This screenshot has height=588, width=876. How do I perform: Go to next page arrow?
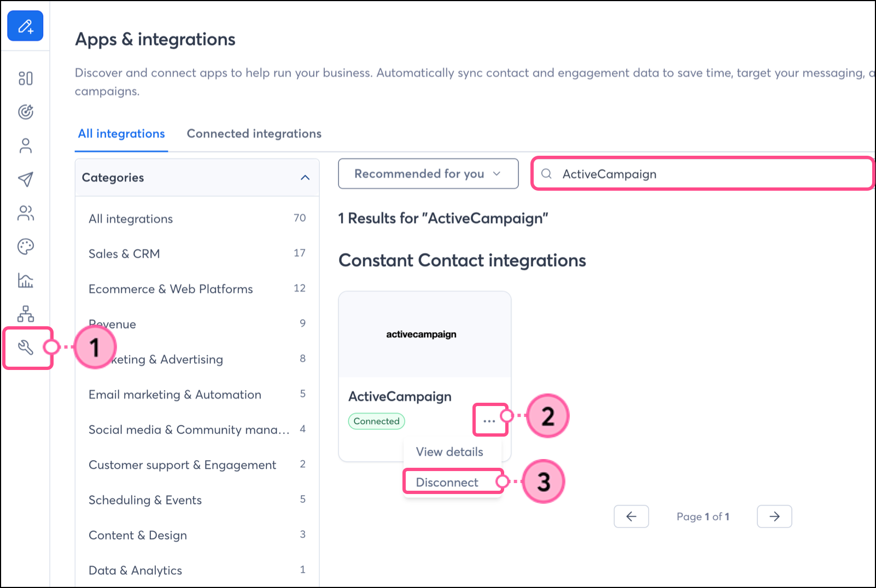tap(774, 516)
